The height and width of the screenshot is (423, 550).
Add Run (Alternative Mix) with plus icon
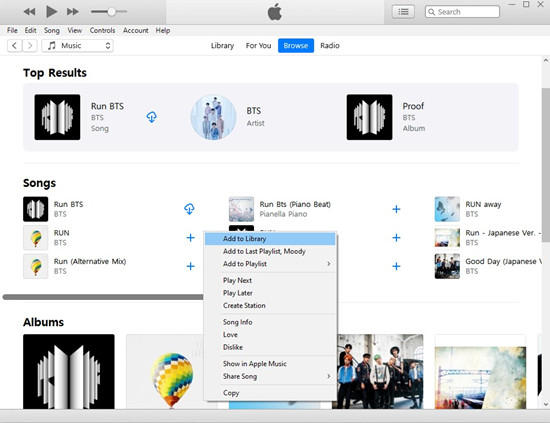190,266
